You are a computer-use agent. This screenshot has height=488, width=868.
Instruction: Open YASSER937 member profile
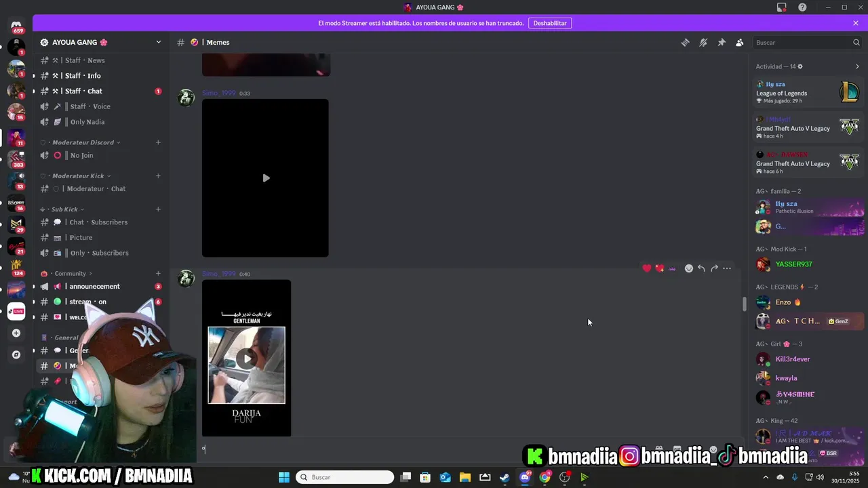coord(807,264)
